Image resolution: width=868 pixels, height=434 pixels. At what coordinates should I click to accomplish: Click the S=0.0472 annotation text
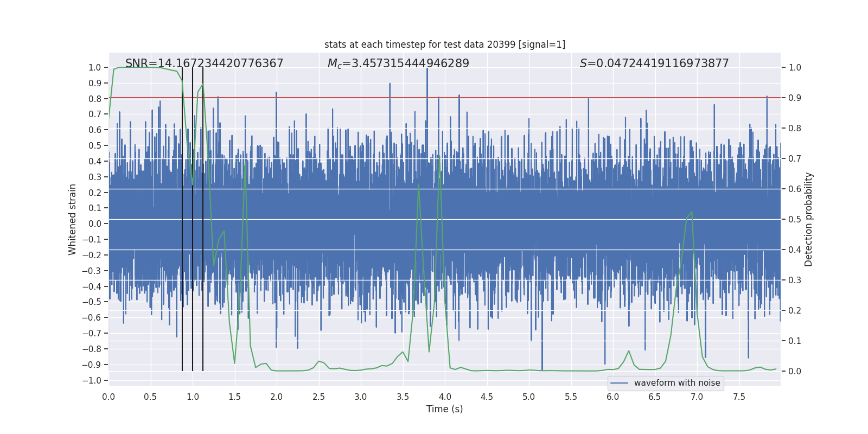point(654,63)
